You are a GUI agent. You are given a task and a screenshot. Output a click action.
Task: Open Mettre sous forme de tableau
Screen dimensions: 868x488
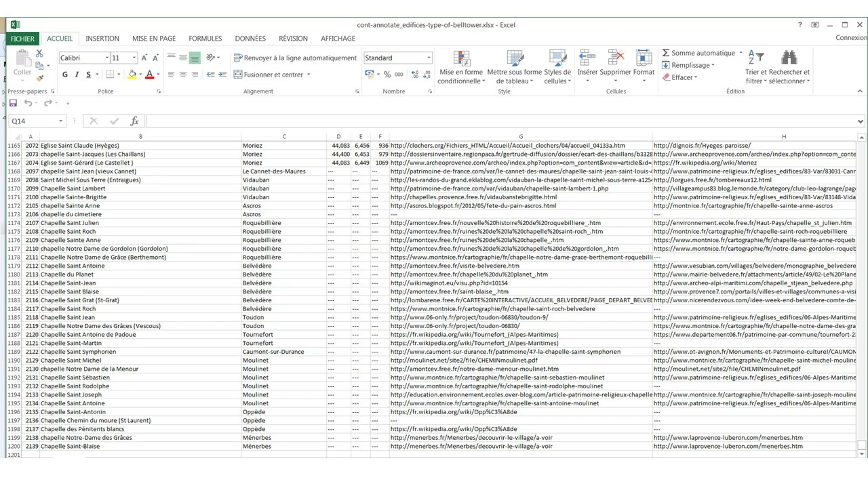tap(515, 67)
